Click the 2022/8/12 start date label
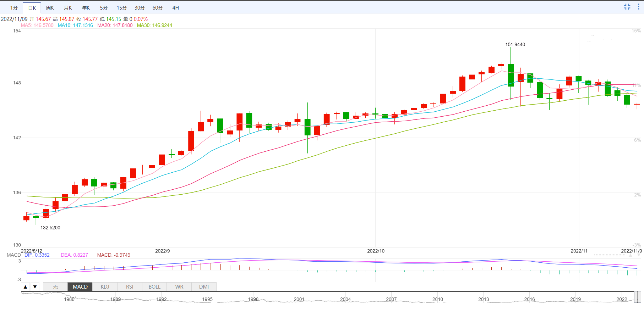Screen dimensions: 644x312 coord(32,251)
